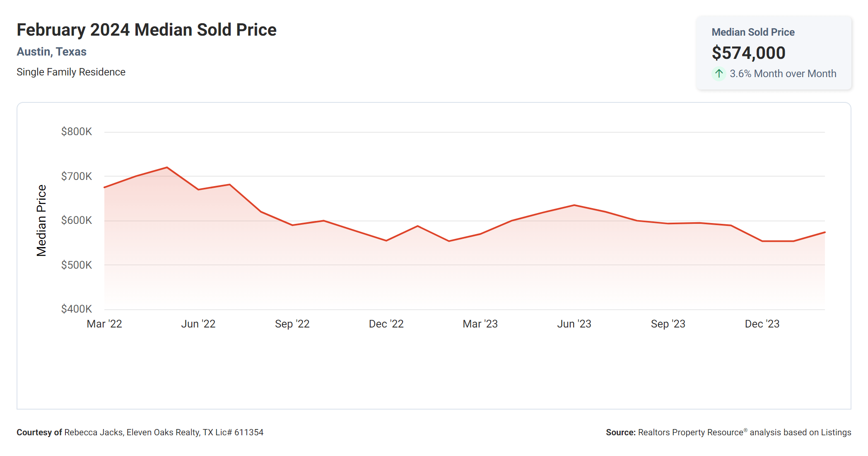Click the Mar '22 x-axis label
868x456 pixels.
pos(104,324)
